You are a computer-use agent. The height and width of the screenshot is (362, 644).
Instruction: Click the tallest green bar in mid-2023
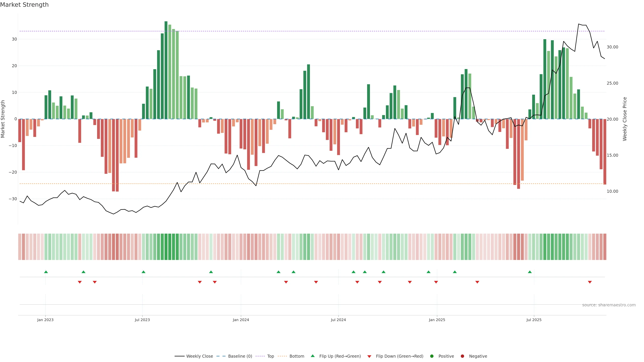click(166, 70)
